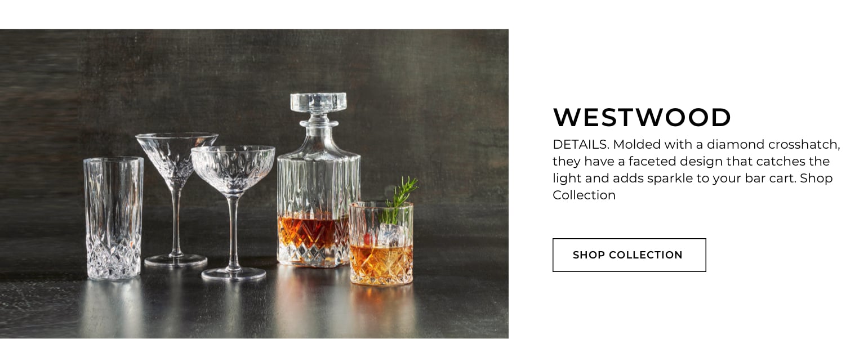The image size is (868, 339).
Task: Click the reflective tabletop below the glasses
Action: pyautogui.click(x=253, y=310)
